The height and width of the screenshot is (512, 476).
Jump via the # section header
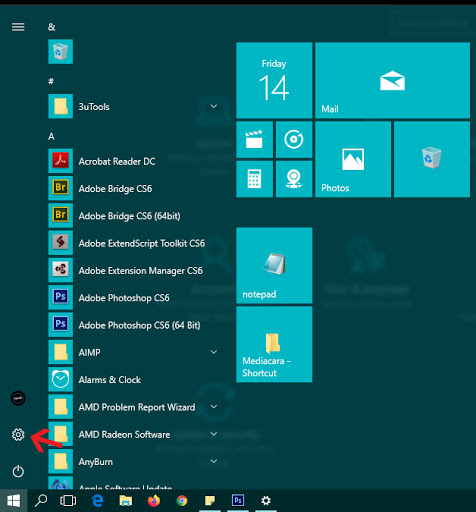[51, 81]
